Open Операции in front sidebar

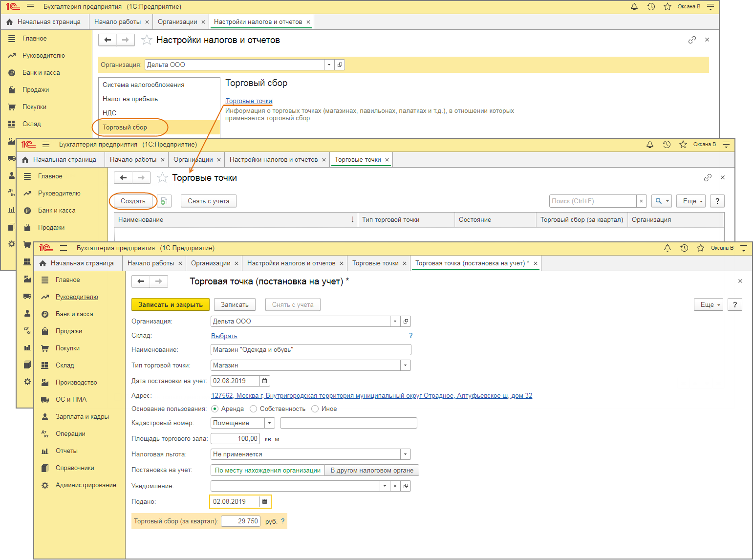click(x=70, y=433)
